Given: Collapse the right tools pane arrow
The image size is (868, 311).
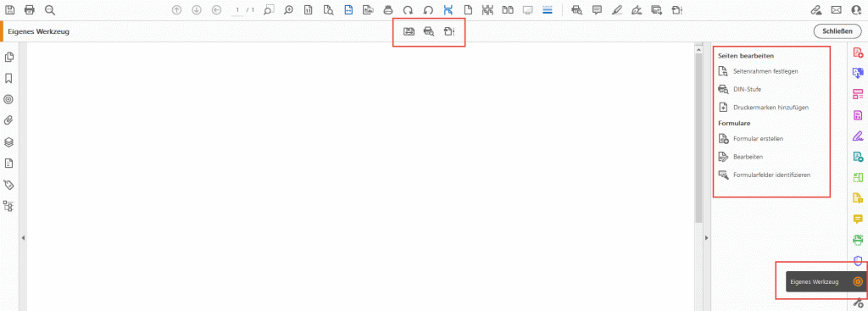Looking at the screenshot, I should point(707,237).
